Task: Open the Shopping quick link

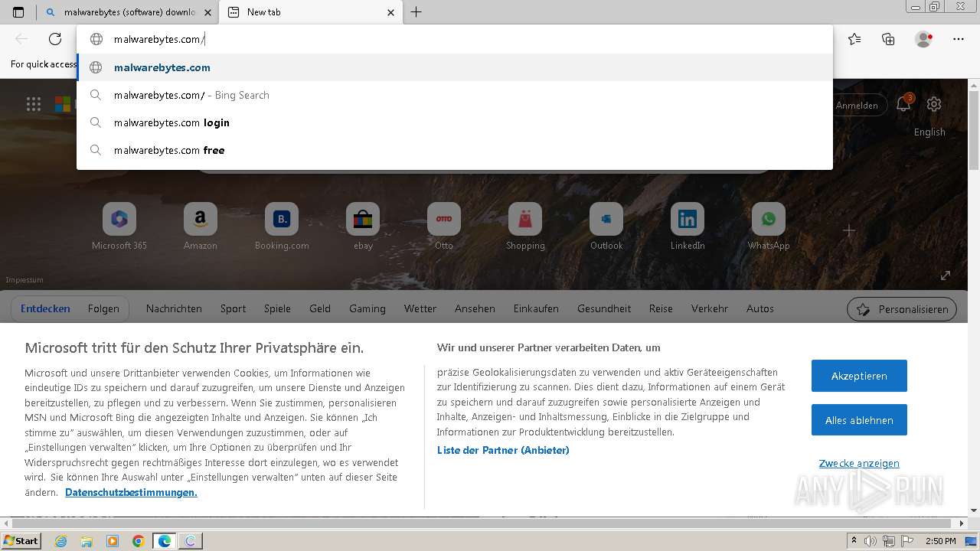Action: [x=525, y=227]
